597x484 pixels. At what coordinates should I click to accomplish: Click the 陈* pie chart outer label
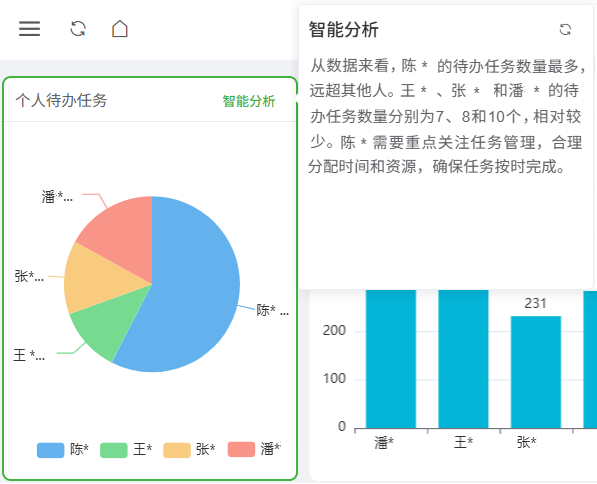point(272,310)
